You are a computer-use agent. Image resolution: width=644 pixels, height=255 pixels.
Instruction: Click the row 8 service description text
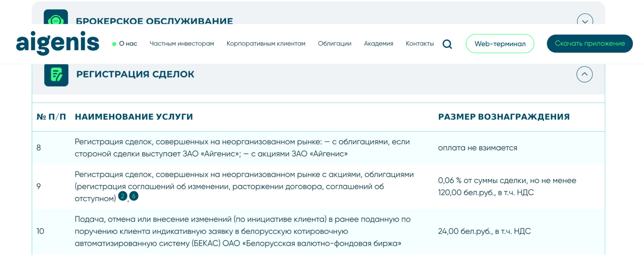(x=242, y=148)
